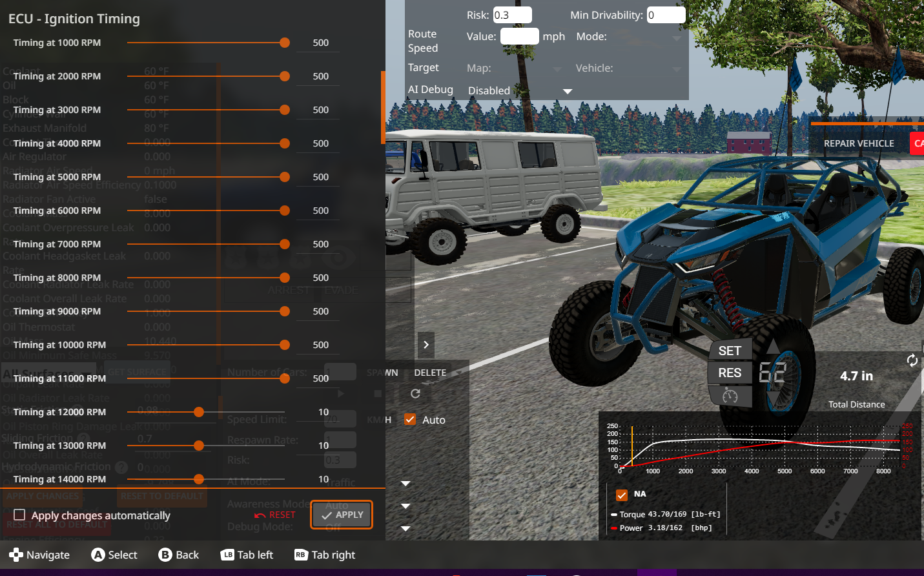Click the LB Tab left icon
Viewport: 924px width, 576px height.
(227, 555)
